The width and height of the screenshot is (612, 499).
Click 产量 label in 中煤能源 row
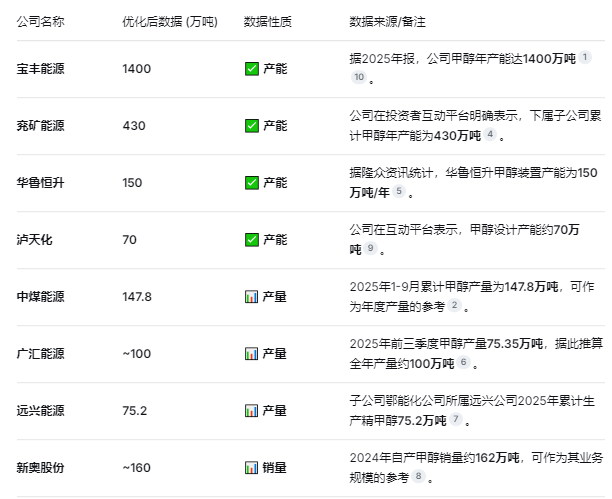click(x=274, y=297)
